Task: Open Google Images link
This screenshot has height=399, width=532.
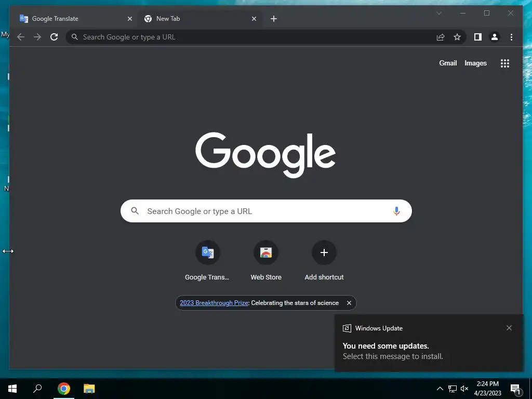Action: [x=475, y=63]
